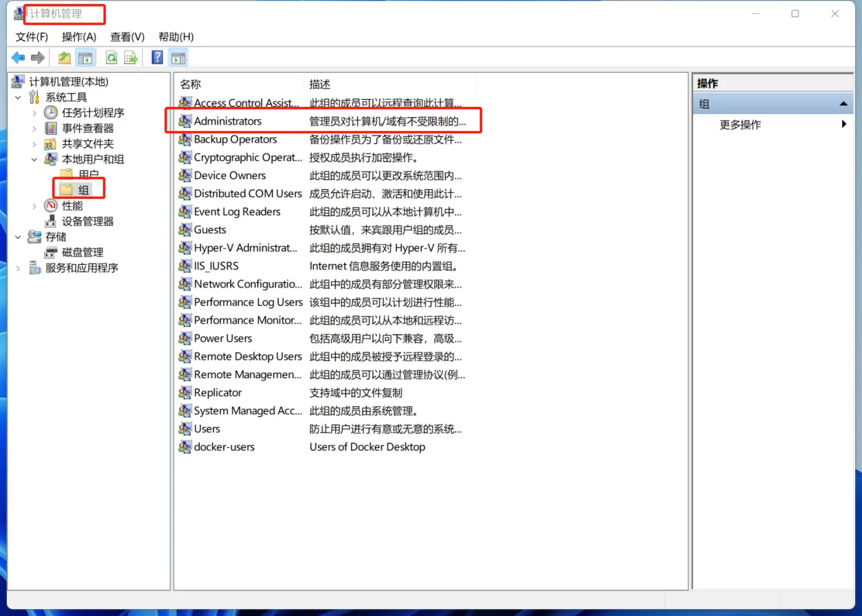Click the Refresh toolbar icon
862x616 pixels.
point(111,58)
